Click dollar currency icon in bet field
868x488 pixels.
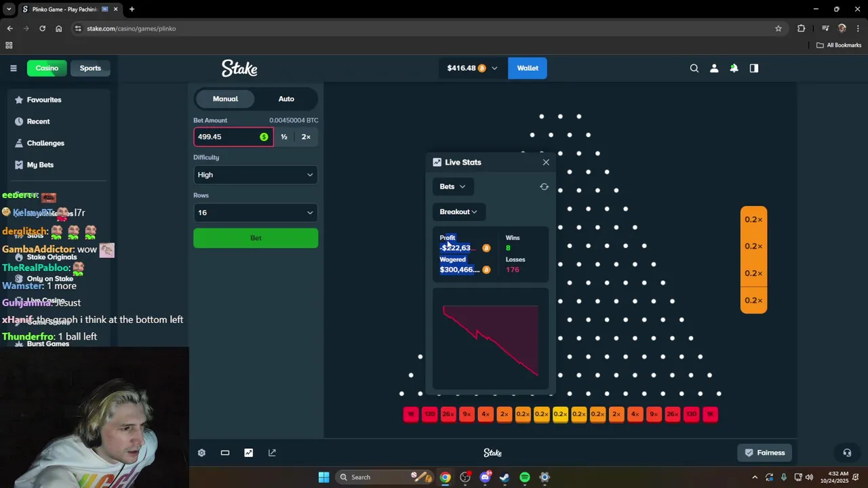pyautogui.click(x=264, y=137)
